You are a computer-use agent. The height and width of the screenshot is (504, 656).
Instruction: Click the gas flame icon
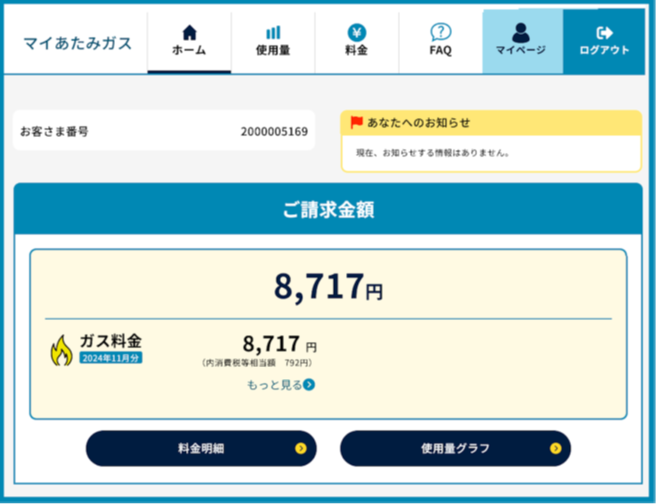pyautogui.click(x=61, y=349)
